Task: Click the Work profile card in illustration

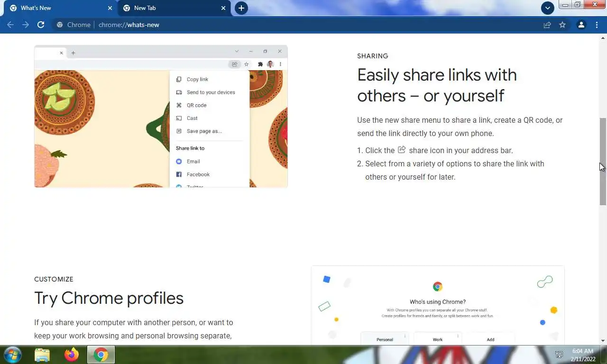Action: click(438, 338)
